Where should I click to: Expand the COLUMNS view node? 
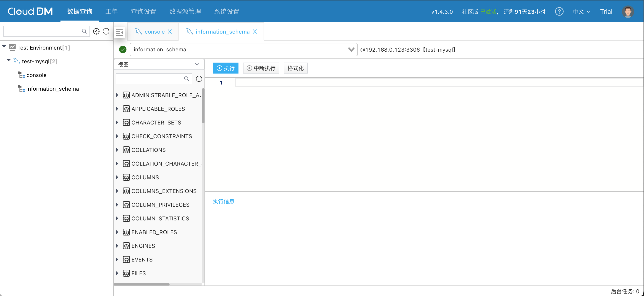(117, 177)
